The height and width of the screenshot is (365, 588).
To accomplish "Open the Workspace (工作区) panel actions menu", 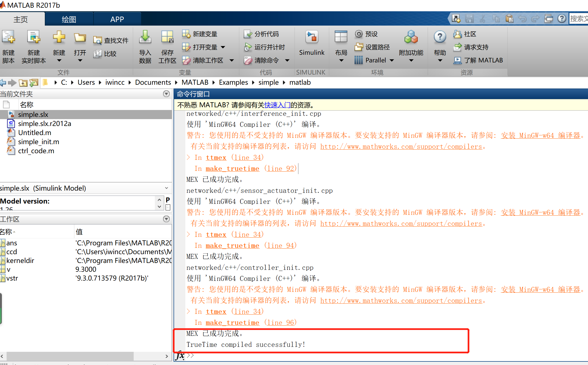I will point(166,219).
